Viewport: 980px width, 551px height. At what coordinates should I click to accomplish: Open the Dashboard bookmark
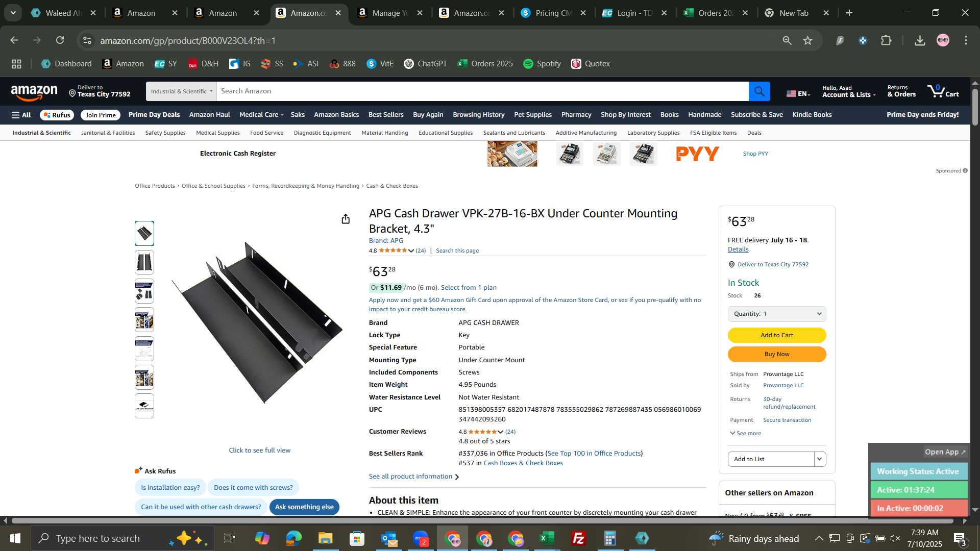pos(66,64)
